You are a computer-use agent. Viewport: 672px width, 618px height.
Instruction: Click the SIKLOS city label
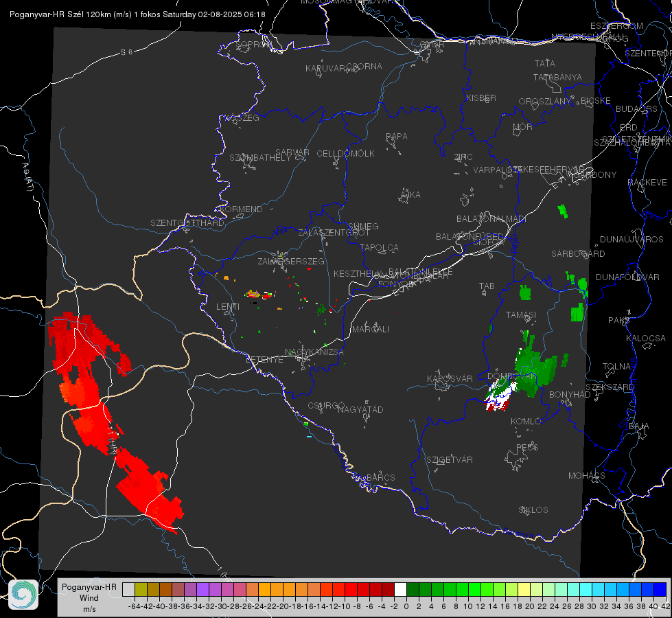click(533, 510)
